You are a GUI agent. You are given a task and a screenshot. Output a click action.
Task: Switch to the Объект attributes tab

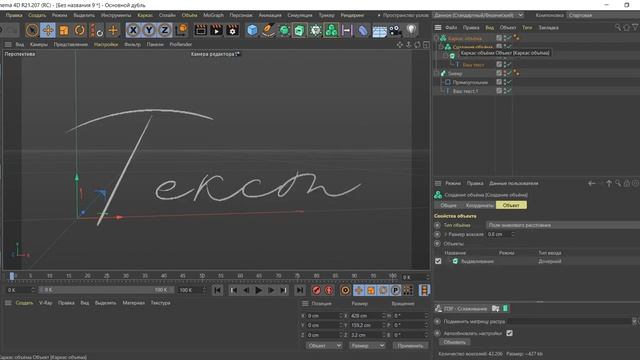click(511, 205)
